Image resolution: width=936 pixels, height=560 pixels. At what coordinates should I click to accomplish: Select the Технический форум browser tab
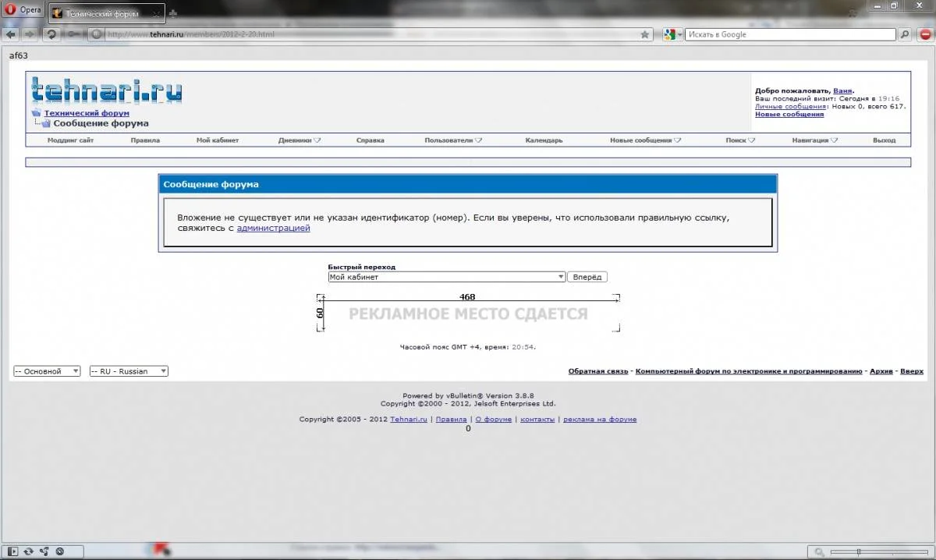[107, 13]
